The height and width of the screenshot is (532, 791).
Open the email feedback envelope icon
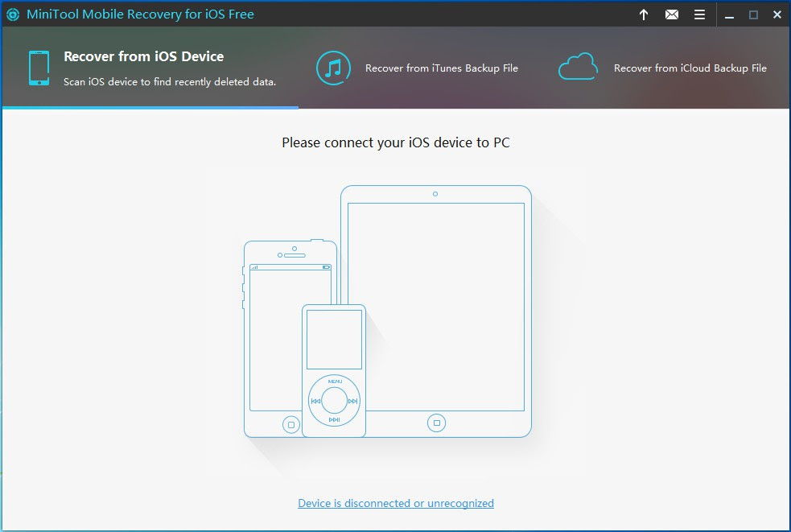pyautogui.click(x=671, y=14)
